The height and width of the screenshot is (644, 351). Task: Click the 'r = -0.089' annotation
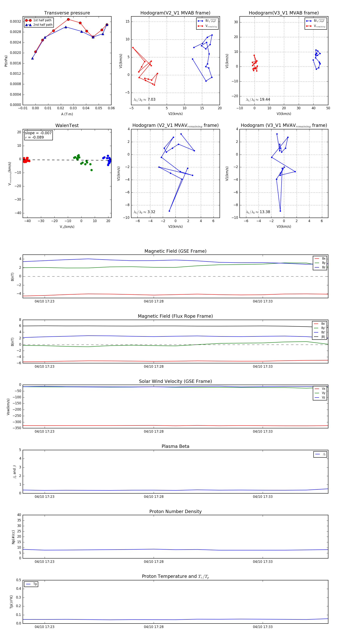click(34, 137)
